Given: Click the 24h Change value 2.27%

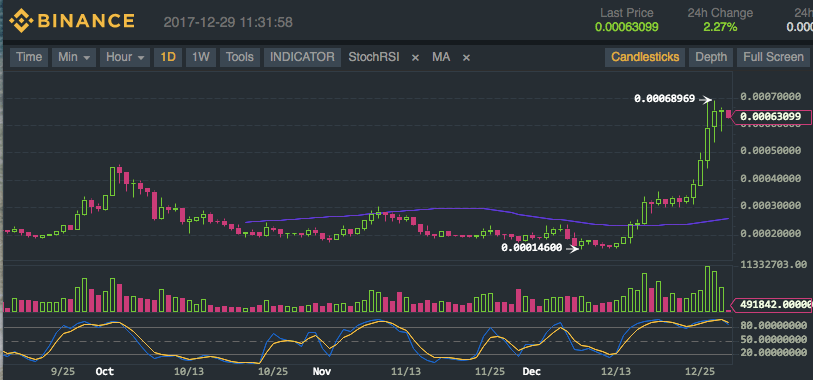Looking at the screenshot, I should (720, 27).
